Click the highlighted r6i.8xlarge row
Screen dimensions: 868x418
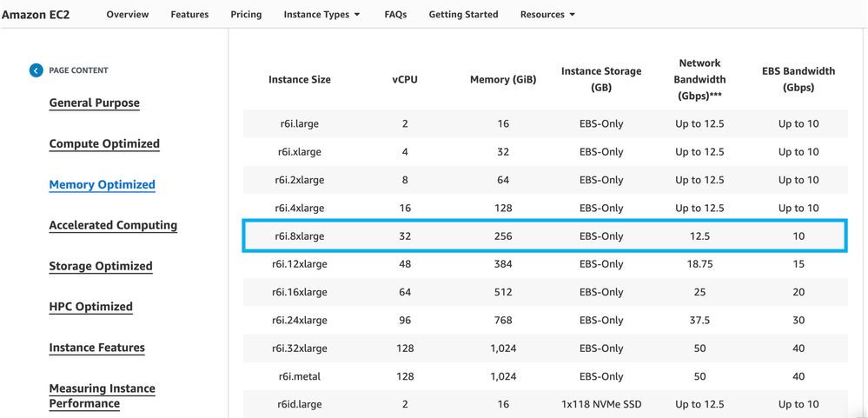(544, 236)
